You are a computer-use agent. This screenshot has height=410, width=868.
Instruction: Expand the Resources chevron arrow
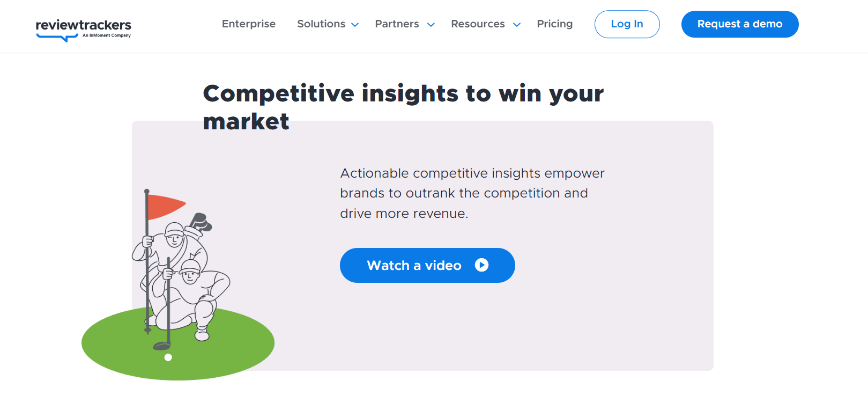(x=517, y=25)
